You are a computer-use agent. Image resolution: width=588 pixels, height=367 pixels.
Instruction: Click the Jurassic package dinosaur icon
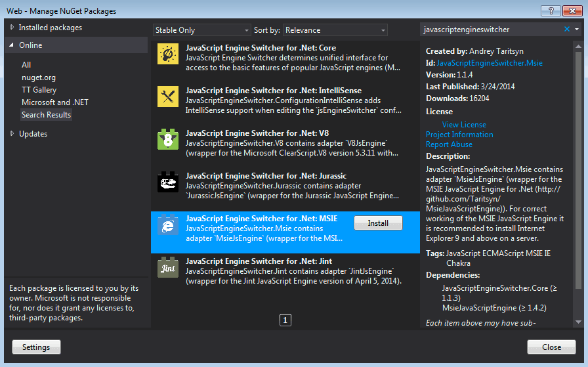167,182
